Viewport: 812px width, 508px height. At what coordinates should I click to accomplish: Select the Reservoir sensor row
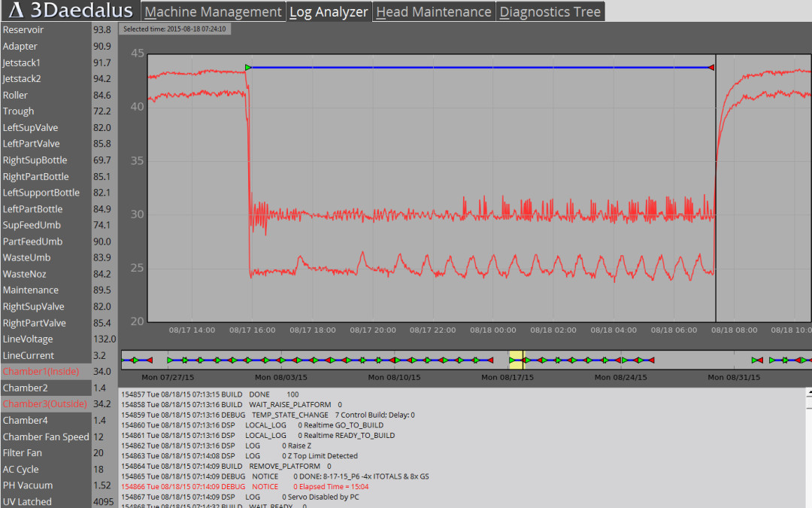tap(45, 30)
